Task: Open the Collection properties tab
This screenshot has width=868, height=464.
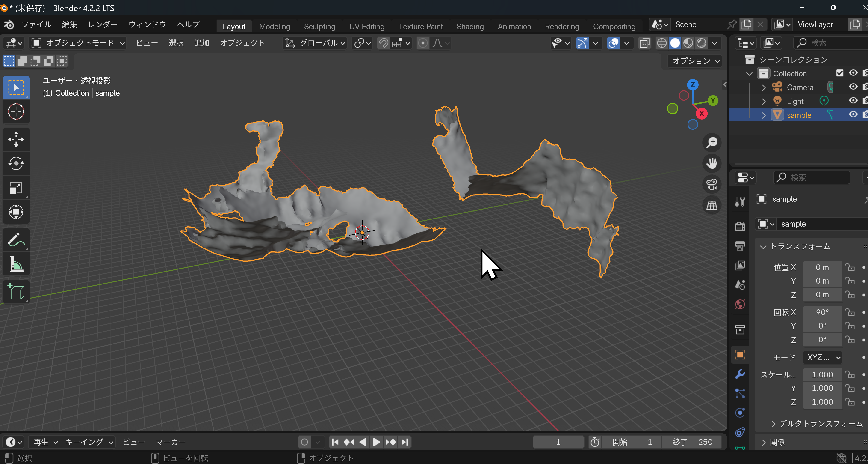Action: (x=740, y=329)
